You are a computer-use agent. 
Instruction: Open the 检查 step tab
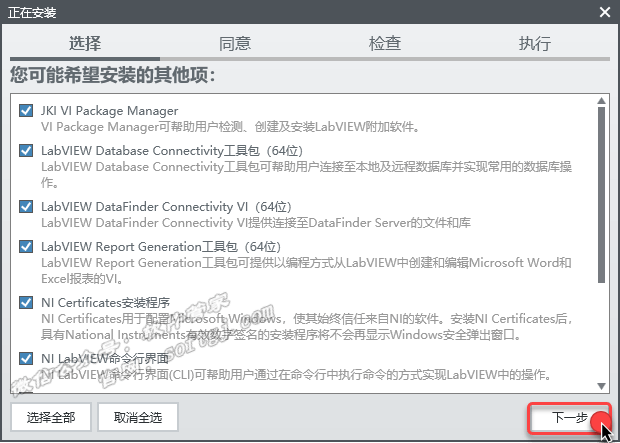[x=385, y=43]
